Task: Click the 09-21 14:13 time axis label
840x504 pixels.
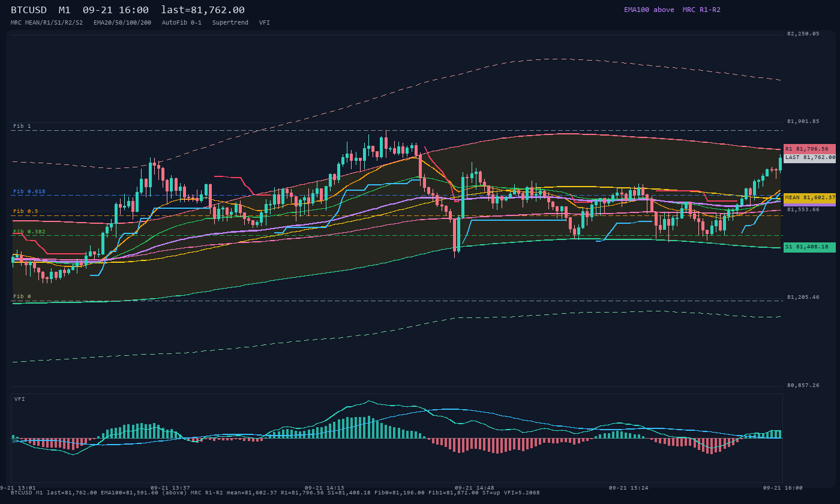Action: pyautogui.click(x=325, y=488)
